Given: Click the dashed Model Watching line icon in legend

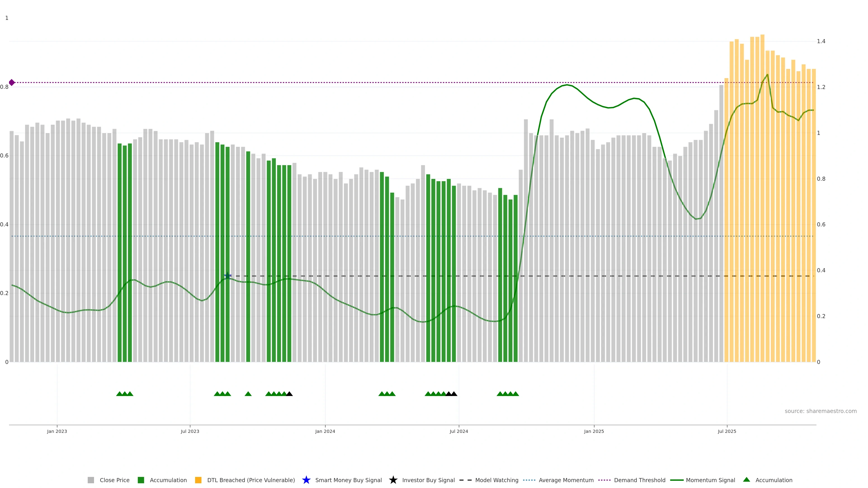Looking at the screenshot, I should [465, 480].
